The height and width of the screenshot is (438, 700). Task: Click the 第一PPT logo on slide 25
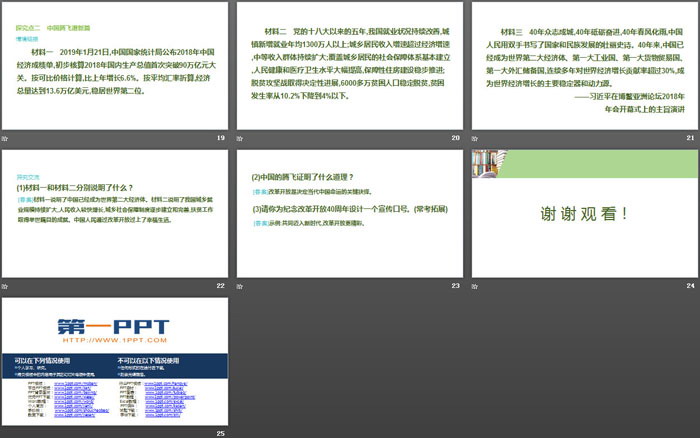(x=112, y=327)
